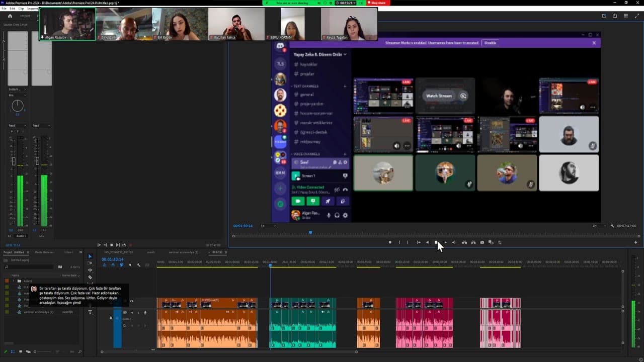Step forward one frame

pos(445,242)
